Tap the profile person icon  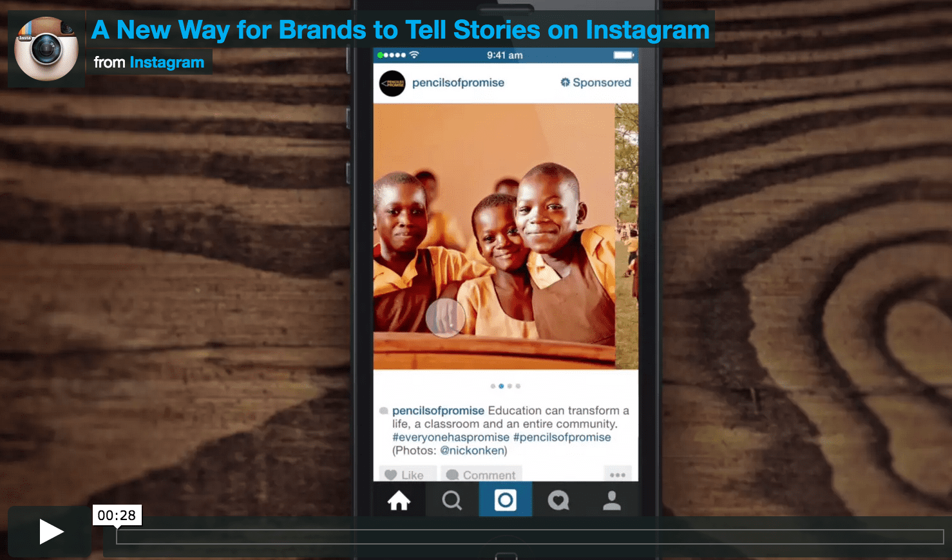point(612,500)
